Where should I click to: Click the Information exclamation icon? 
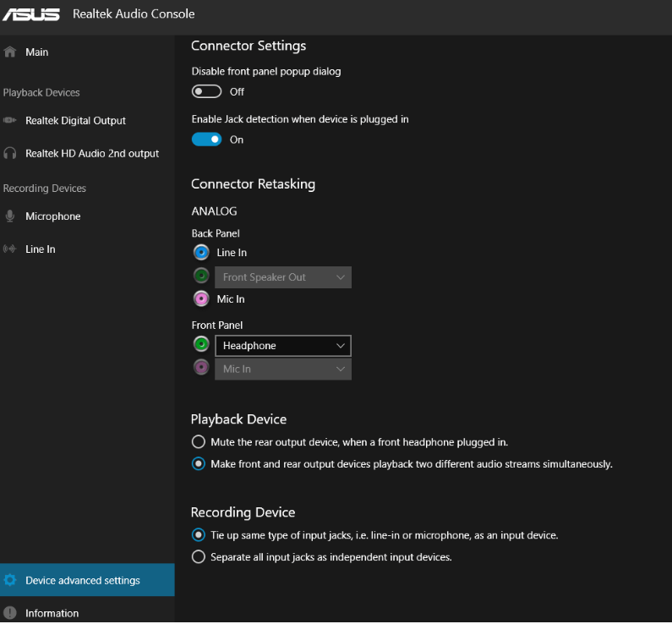10,613
